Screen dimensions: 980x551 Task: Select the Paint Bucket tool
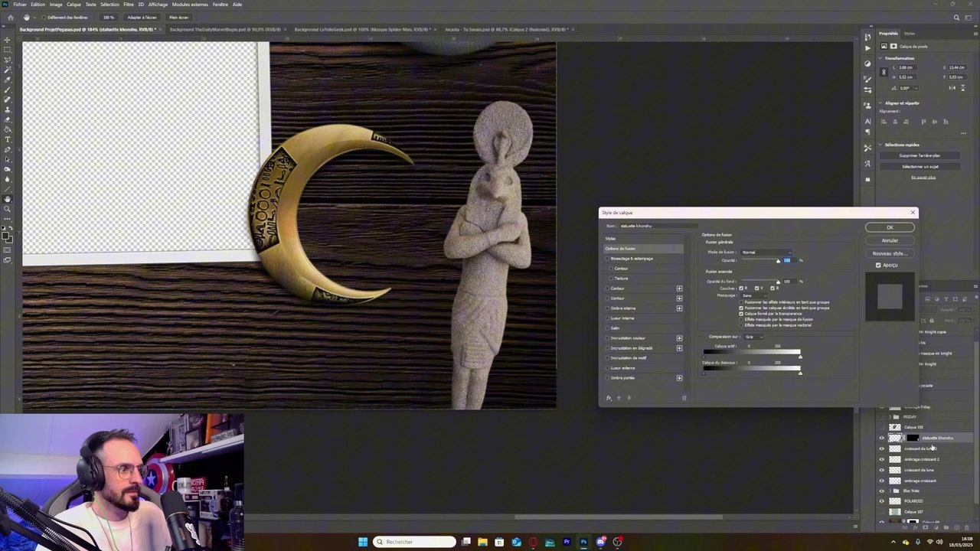pos(8,129)
